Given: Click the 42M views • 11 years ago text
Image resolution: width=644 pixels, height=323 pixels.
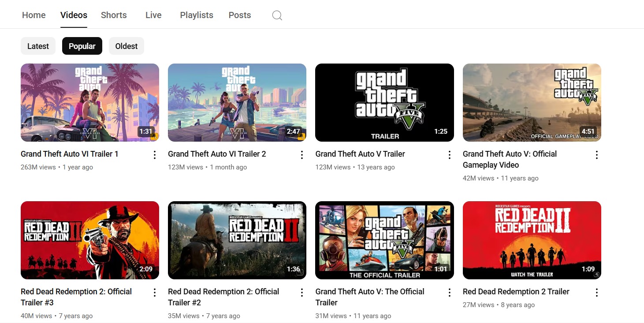Looking at the screenshot, I should pos(501,178).
